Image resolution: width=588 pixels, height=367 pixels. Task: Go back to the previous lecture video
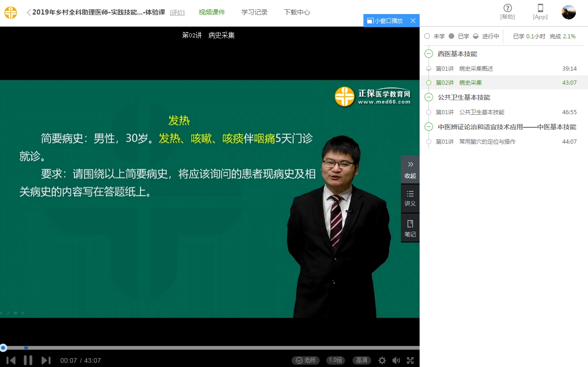pos(11,360)
